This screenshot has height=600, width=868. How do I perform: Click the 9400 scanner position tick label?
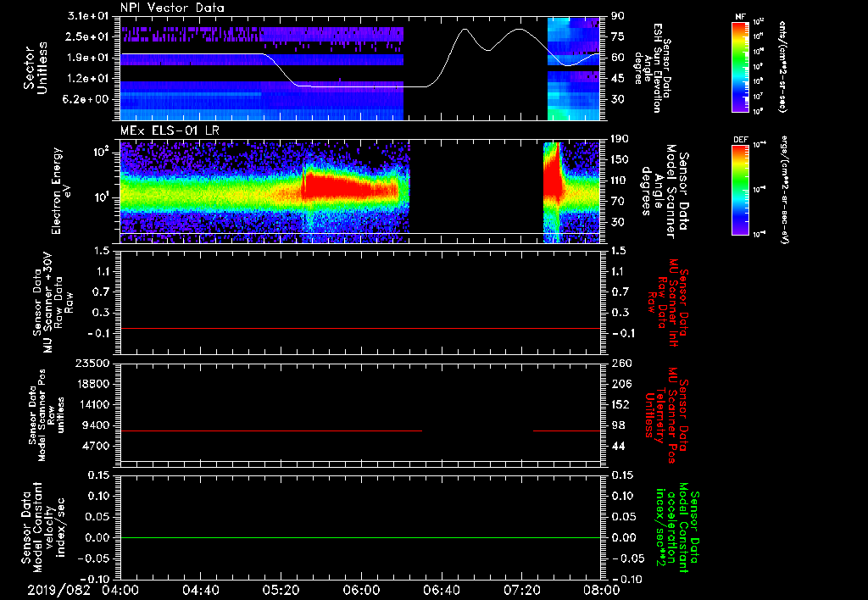[x=97, y=425]
